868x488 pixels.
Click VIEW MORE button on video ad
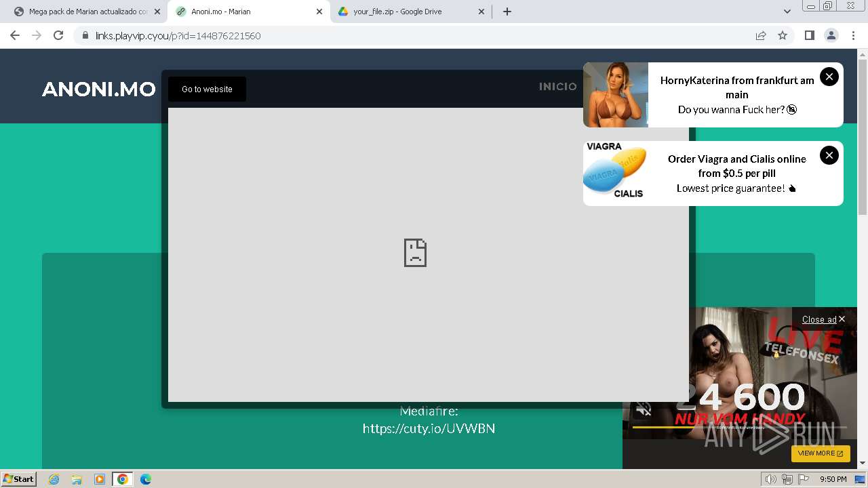(x=821, y=453)
